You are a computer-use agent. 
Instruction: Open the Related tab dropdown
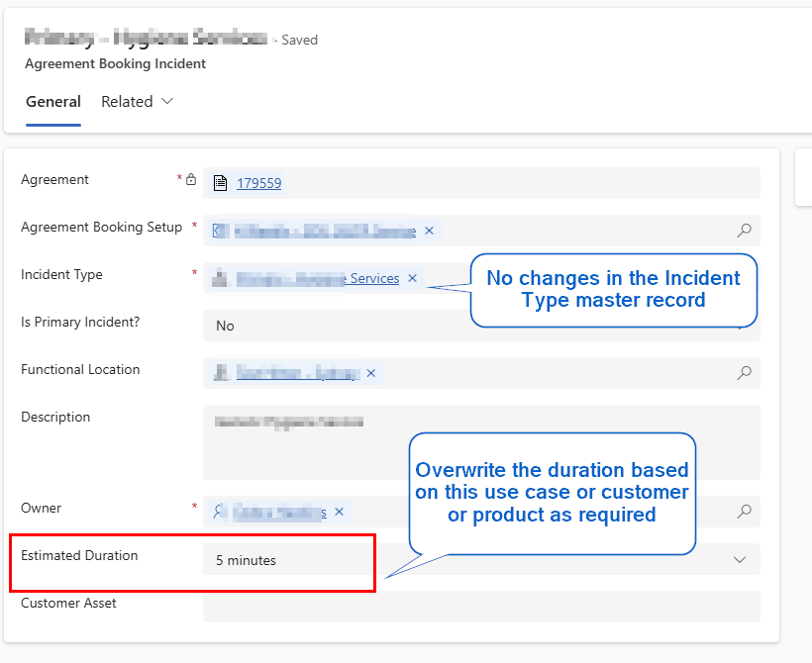(x=138, y=102)
